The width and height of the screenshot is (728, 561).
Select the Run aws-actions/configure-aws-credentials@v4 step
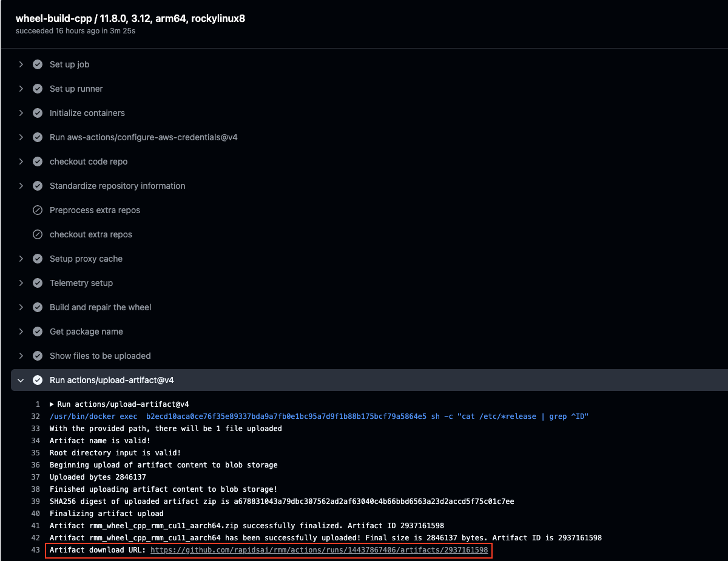[143, 137]
